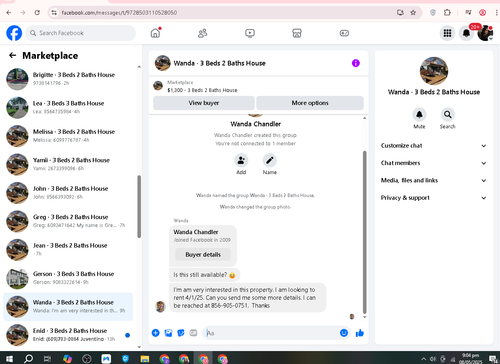Mute the Wanda conversation bell icon
The width and height of the screenshot is (500, 364).
pos(419,115)
